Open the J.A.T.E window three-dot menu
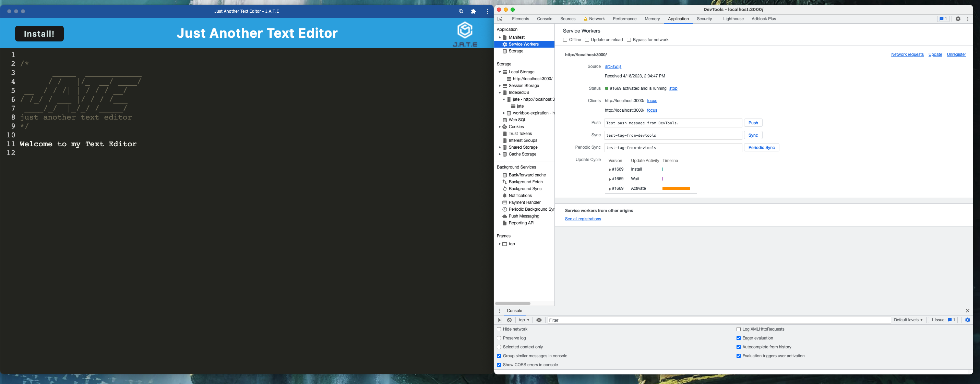980x384 pixels. (487, 11)
